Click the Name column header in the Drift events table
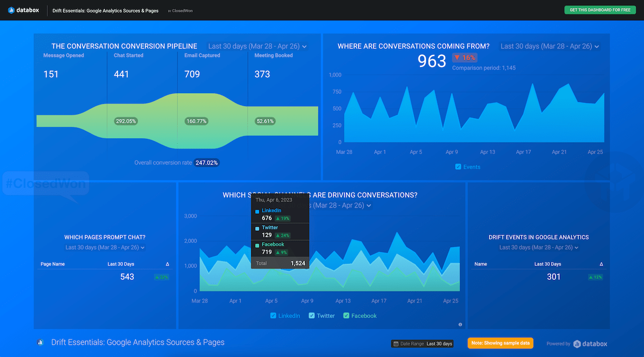 [481, 264]
